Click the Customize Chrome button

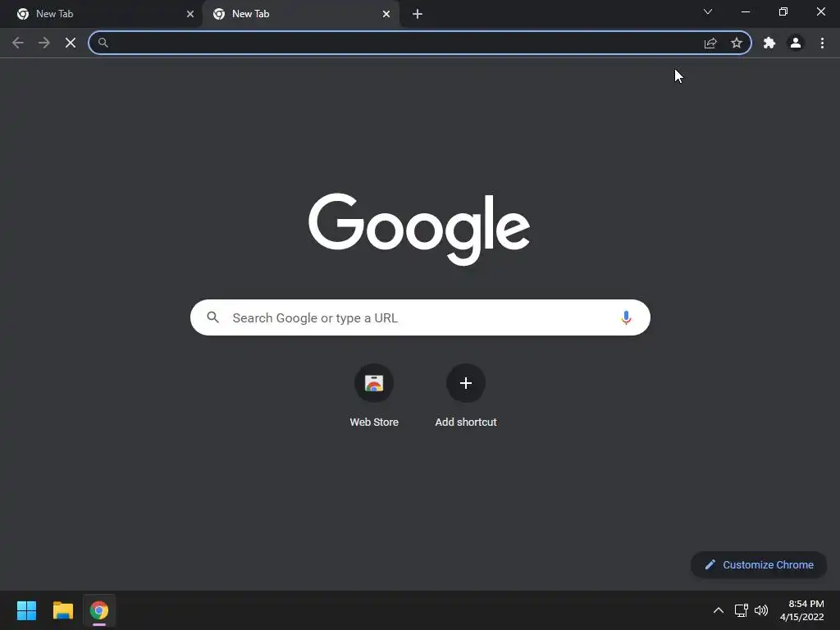[x=759, y=564]
